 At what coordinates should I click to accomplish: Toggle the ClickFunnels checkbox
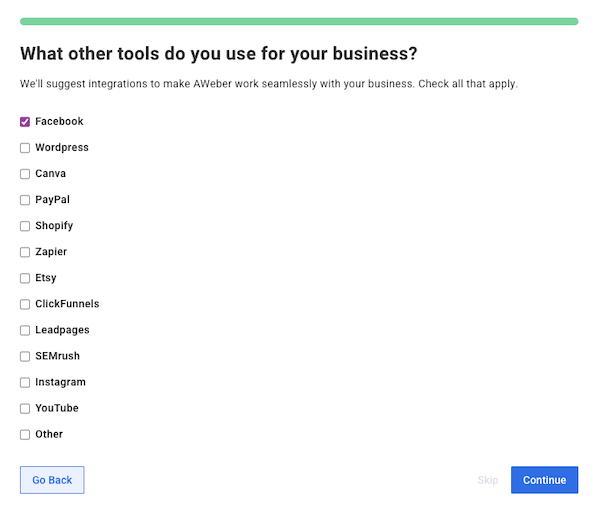(x=25, y=304)
